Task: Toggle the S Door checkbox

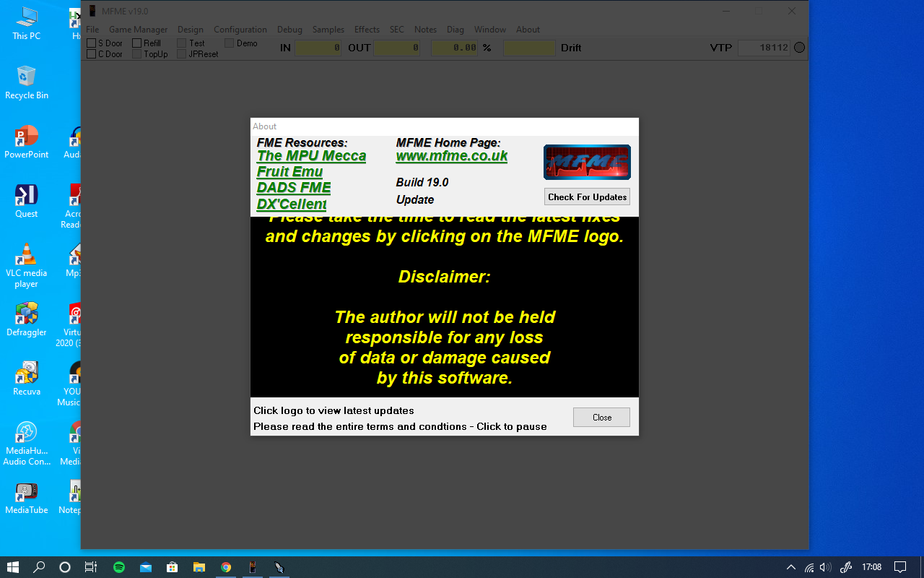Action: [x=92, y=43]
